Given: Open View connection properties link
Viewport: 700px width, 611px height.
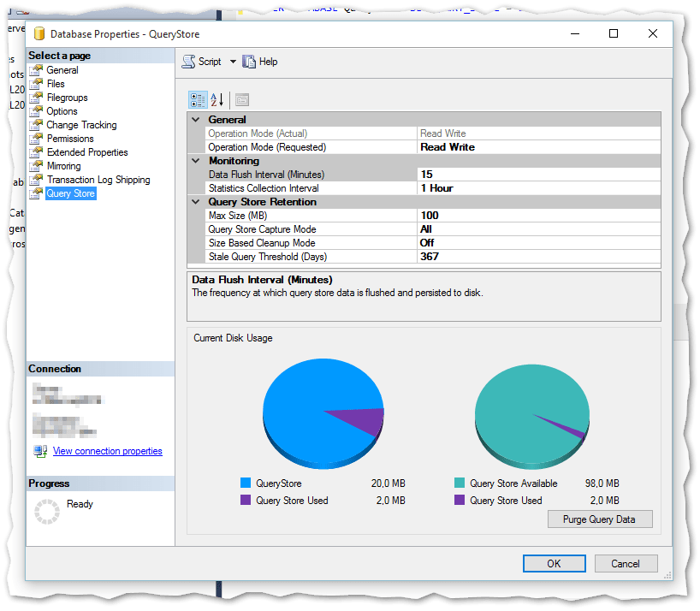Looking at the screenshot, I should click(108, 451).
